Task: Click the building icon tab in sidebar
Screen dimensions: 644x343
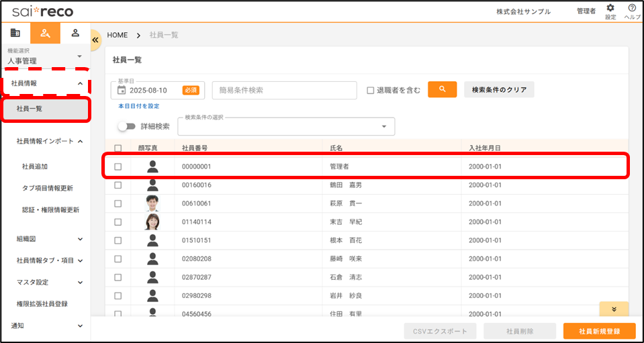Action: click(x=15, y=33)
